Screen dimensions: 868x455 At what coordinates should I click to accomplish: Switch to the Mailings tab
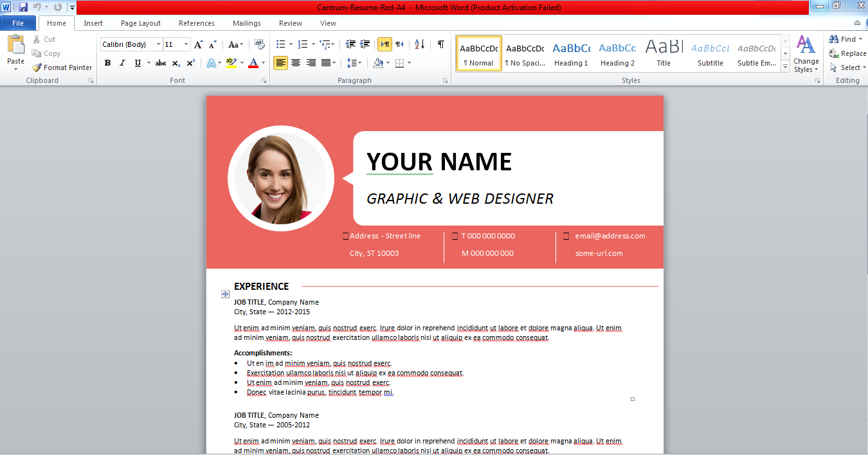tap(247, 23)
